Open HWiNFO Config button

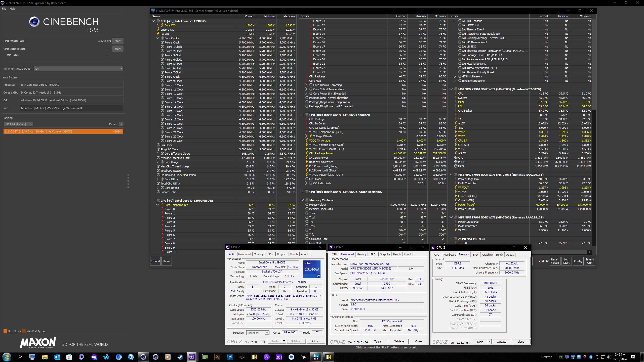click(578, 261)
